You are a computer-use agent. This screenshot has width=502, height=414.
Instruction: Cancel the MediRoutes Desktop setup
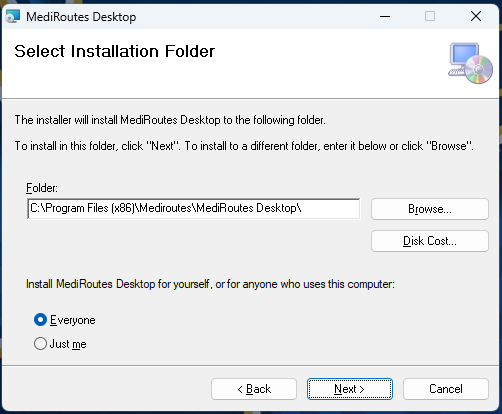(446, 389)
